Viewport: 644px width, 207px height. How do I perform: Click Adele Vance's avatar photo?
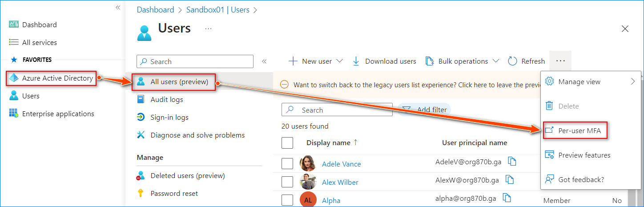308,163
